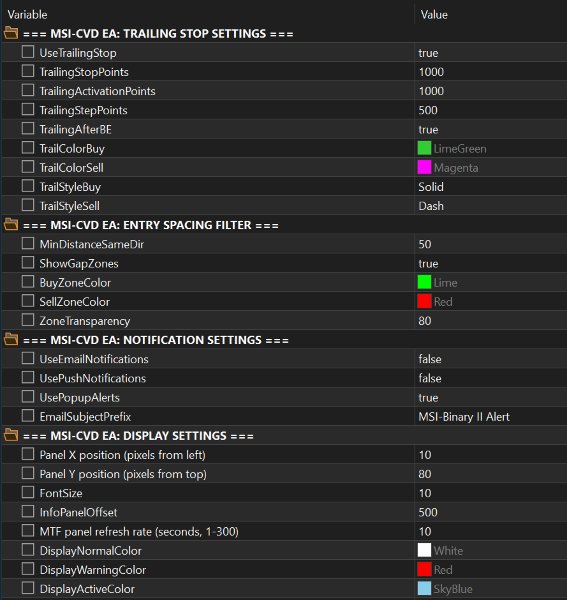Toggle the ZoneTransparency checkbox
The width and height of the screenshot is (567, 600).
pyautogui.click(x=28, y=320)
